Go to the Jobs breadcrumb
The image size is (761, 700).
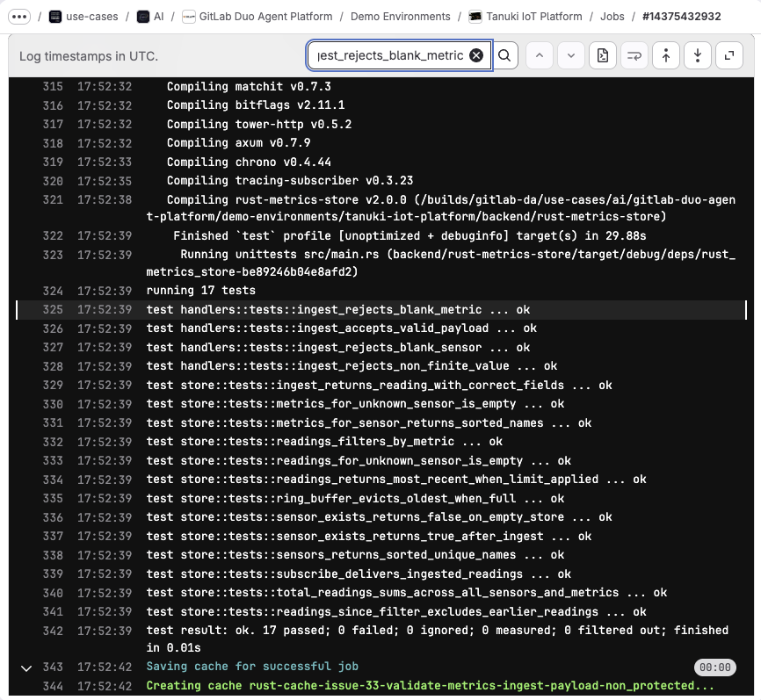[x=612, y=17]
